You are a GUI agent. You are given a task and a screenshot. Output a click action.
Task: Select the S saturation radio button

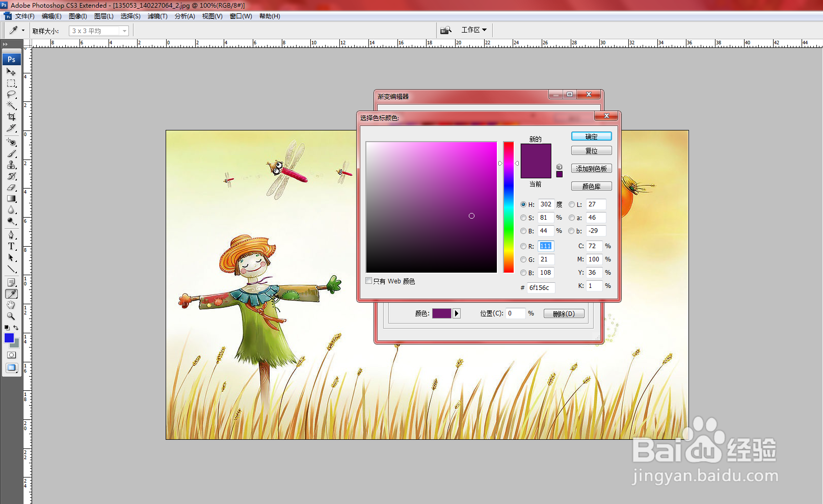523,218
